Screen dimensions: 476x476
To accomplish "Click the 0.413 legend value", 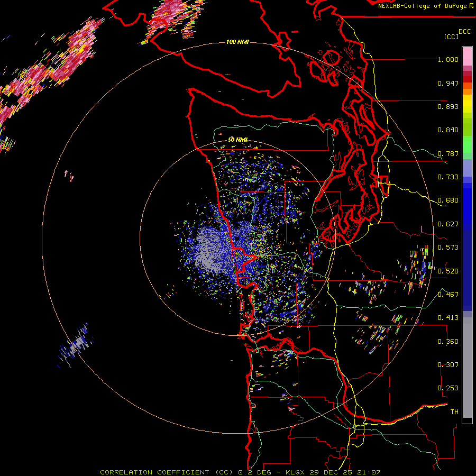I will click(x=448, y=318).
